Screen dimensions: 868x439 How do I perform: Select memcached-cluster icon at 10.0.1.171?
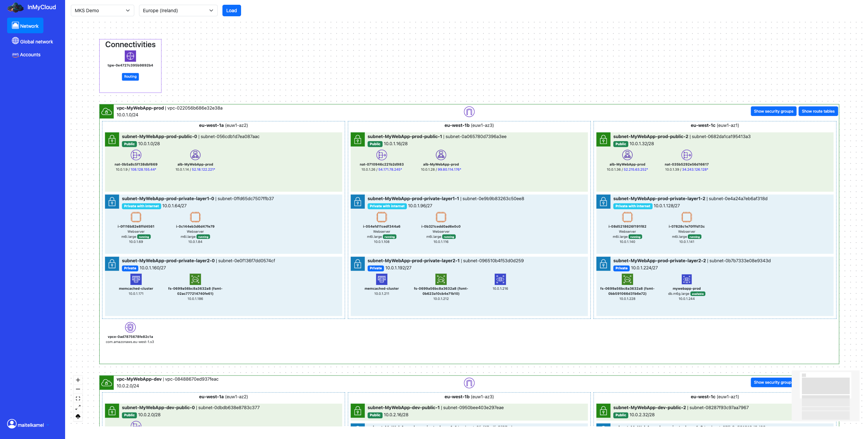[136, 279]
